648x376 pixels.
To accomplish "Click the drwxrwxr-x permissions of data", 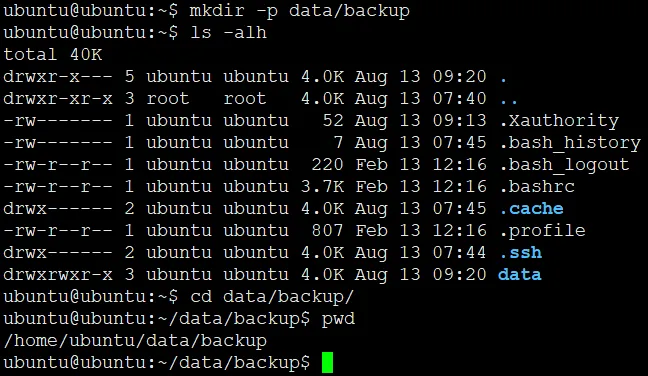I will click(x=57, y=274).
